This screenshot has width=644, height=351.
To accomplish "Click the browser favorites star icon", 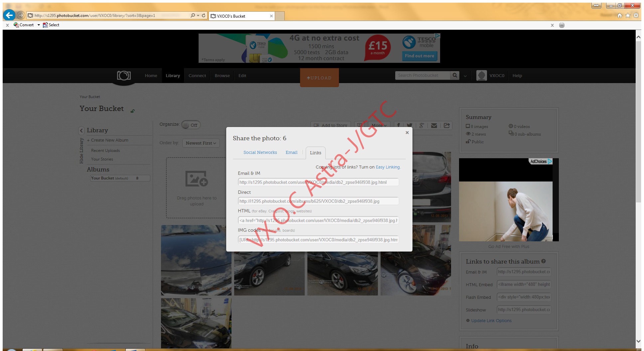I will (x=628, y=15).
